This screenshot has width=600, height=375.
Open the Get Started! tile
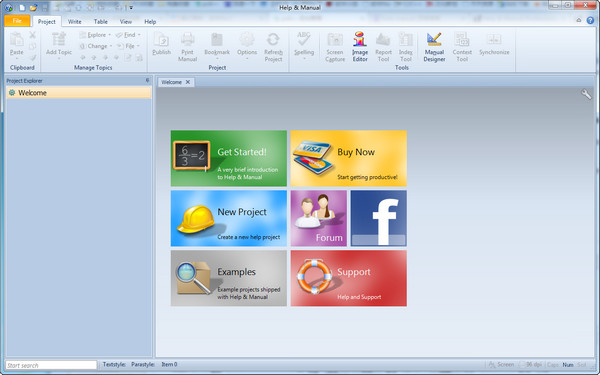228,158
